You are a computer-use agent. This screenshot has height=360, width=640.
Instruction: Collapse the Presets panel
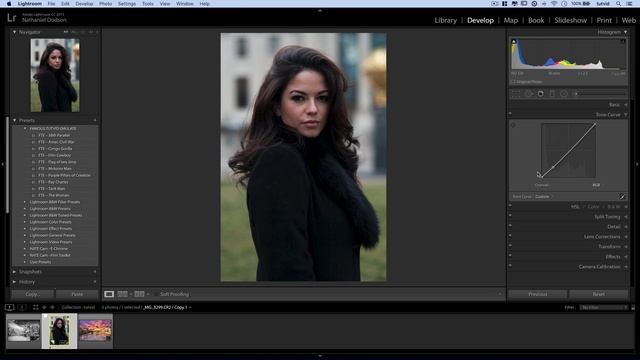15,120
